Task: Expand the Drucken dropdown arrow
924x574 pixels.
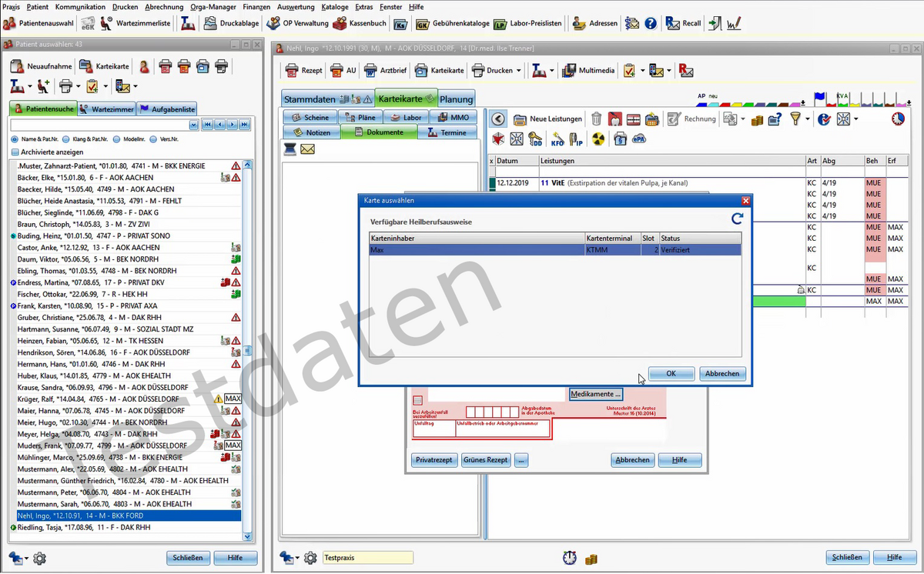Action: (x=518, y=71)
